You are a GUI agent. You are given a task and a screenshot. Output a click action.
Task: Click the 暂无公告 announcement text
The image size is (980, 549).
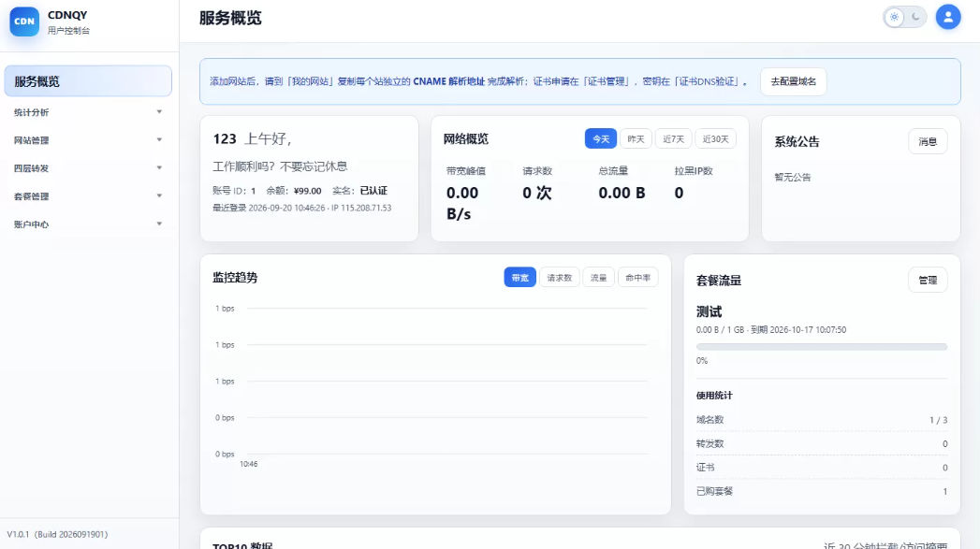coord(793,178)
